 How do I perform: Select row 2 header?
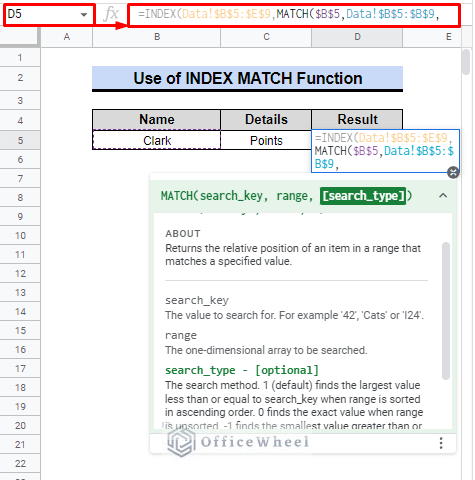tap(20, 78)
